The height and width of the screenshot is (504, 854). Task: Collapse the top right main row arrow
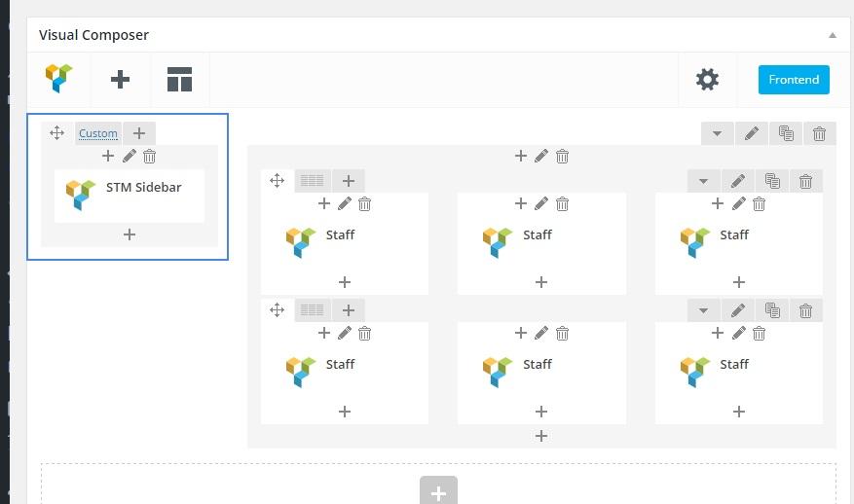(718, 133)
